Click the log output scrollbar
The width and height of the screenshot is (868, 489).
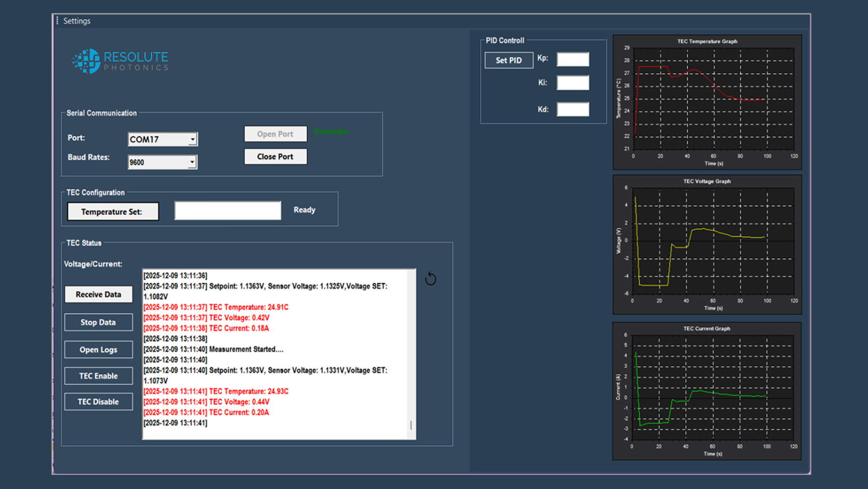(411, 354)
